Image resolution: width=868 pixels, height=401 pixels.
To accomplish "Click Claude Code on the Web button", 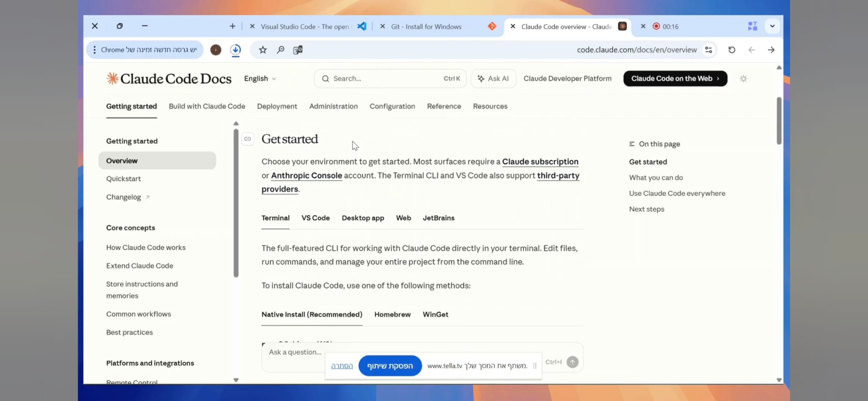I will click(675, 79).
